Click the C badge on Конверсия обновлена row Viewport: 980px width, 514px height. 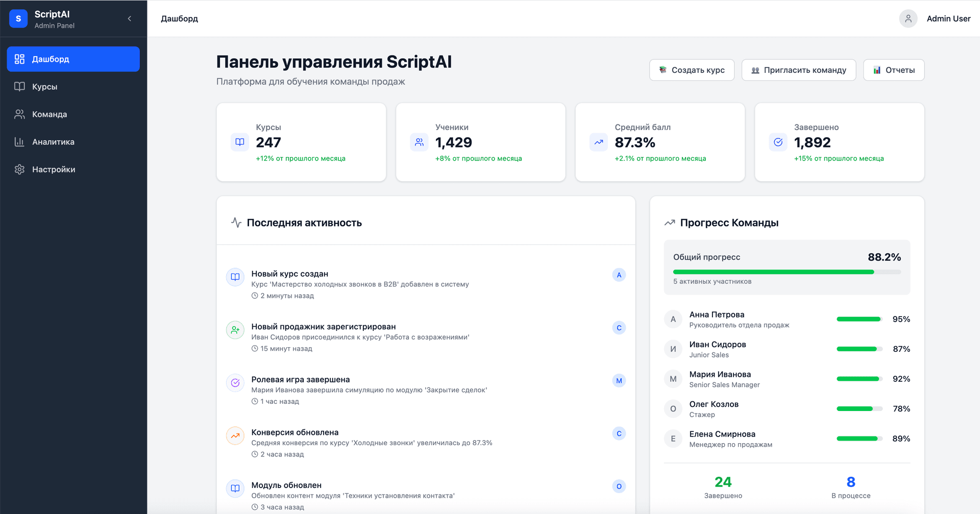[619, 433]
